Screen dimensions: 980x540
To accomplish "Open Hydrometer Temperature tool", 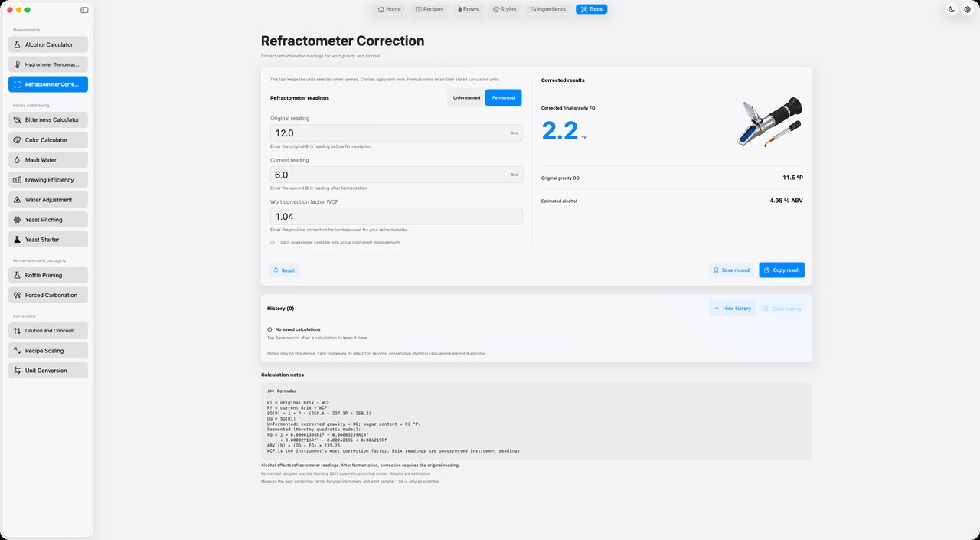I will pos(48,64).
